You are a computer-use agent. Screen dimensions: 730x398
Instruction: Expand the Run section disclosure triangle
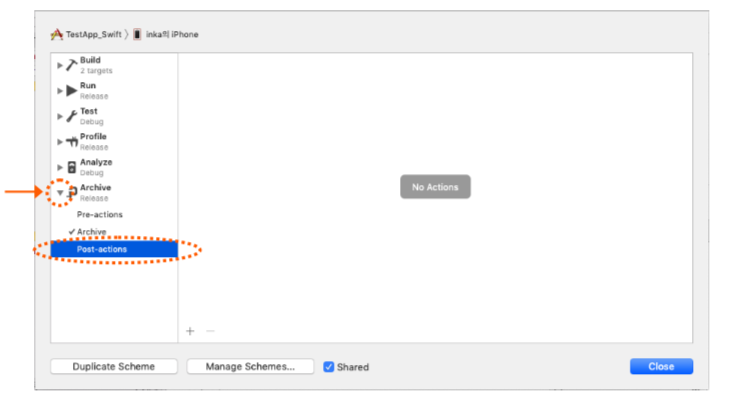[x=60, y=91]
